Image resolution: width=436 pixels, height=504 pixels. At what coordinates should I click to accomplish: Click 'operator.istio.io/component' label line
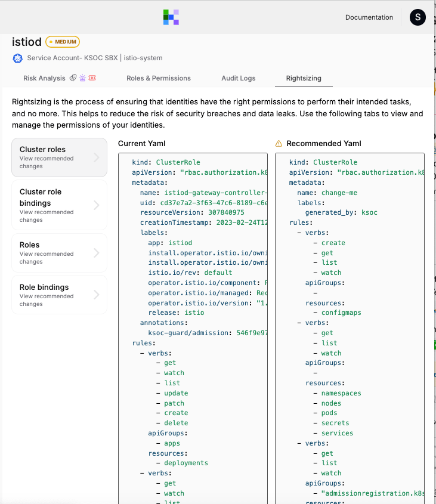coord(208,283)
